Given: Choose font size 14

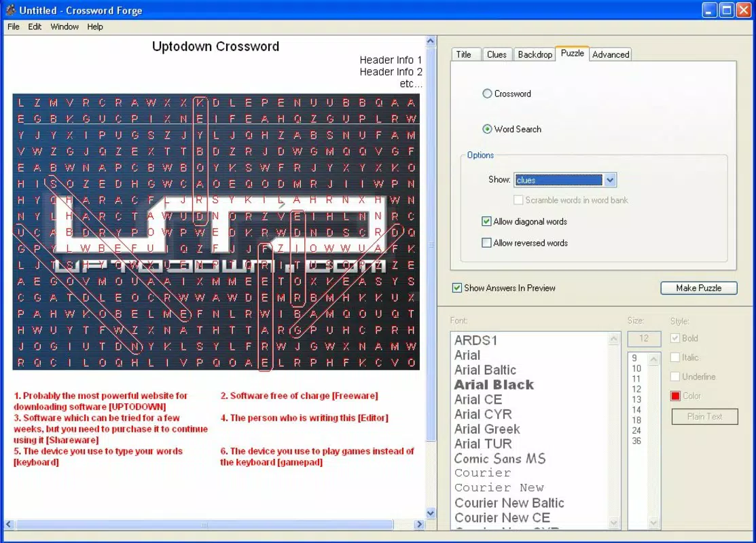Looking at the screenshot, I should click(x=636, y=409).
